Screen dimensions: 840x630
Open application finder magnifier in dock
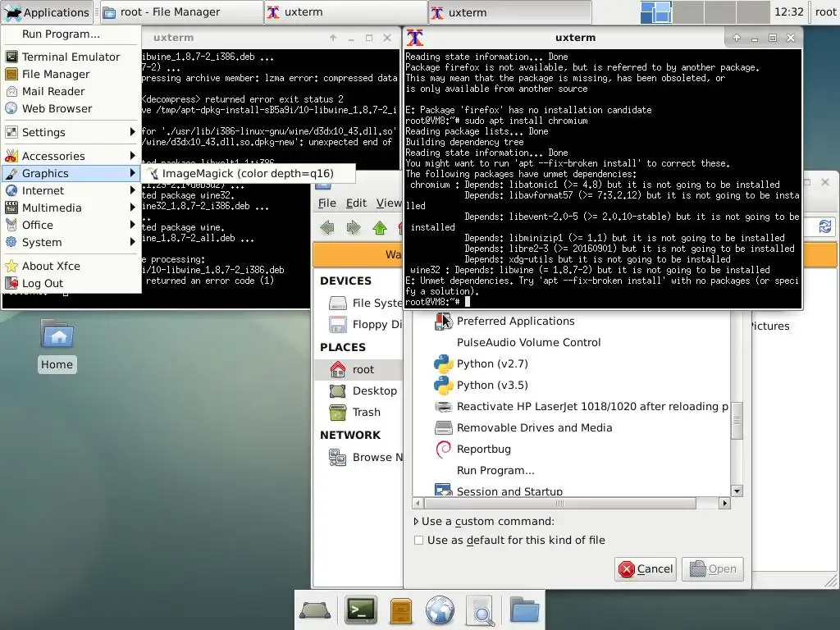click(481, 610)
